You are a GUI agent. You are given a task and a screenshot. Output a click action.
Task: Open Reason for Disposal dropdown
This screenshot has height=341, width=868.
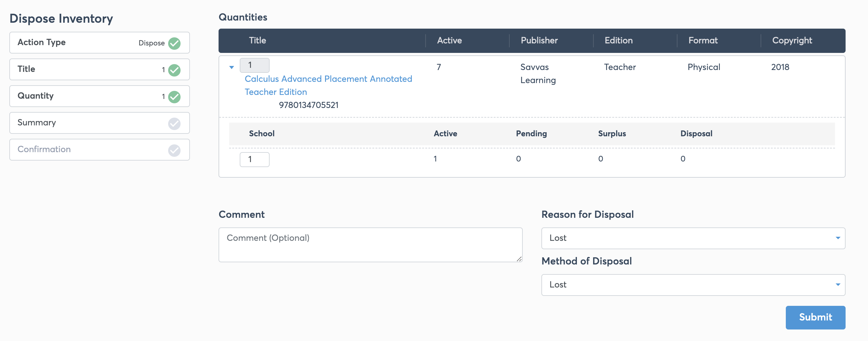(693, 238)
